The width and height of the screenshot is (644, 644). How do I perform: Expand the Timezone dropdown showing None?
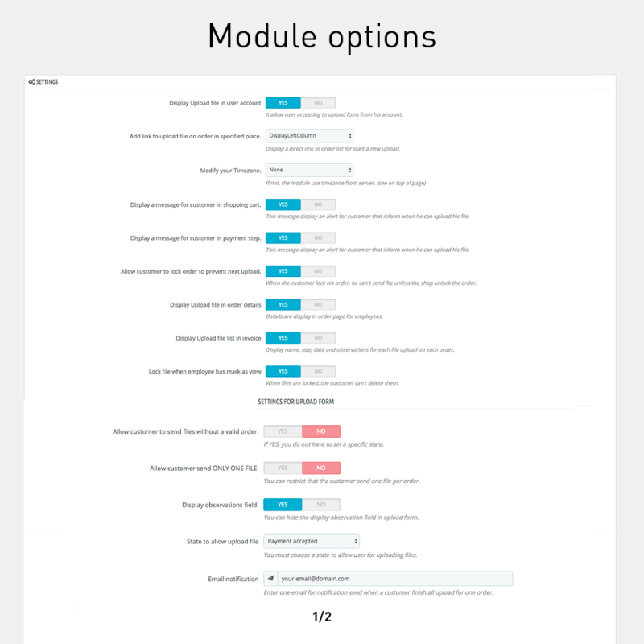[x=309, y=170]
